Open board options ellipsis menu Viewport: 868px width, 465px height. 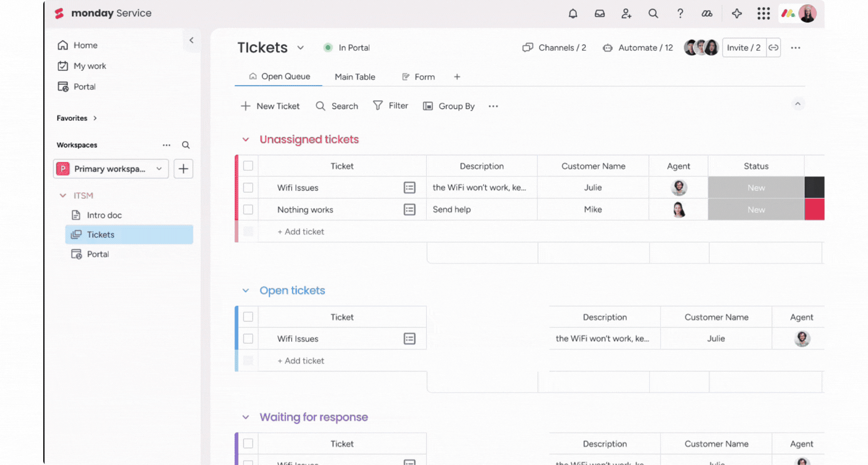click(x=796, y=47)
